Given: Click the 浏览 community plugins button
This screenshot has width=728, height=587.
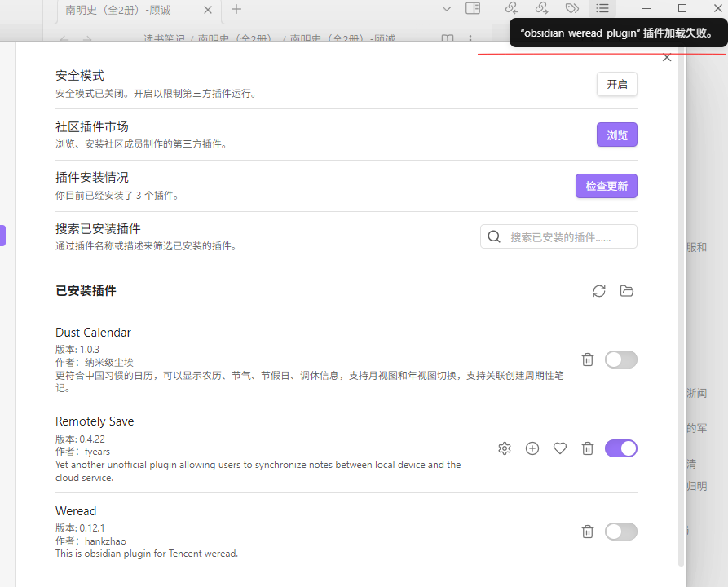Looking at the screenshot, I should (x=616, y=135).
